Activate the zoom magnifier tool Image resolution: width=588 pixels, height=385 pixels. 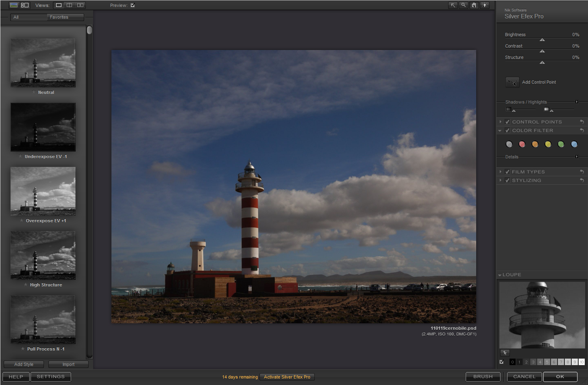pyautogui.click(x=463, y=5)
